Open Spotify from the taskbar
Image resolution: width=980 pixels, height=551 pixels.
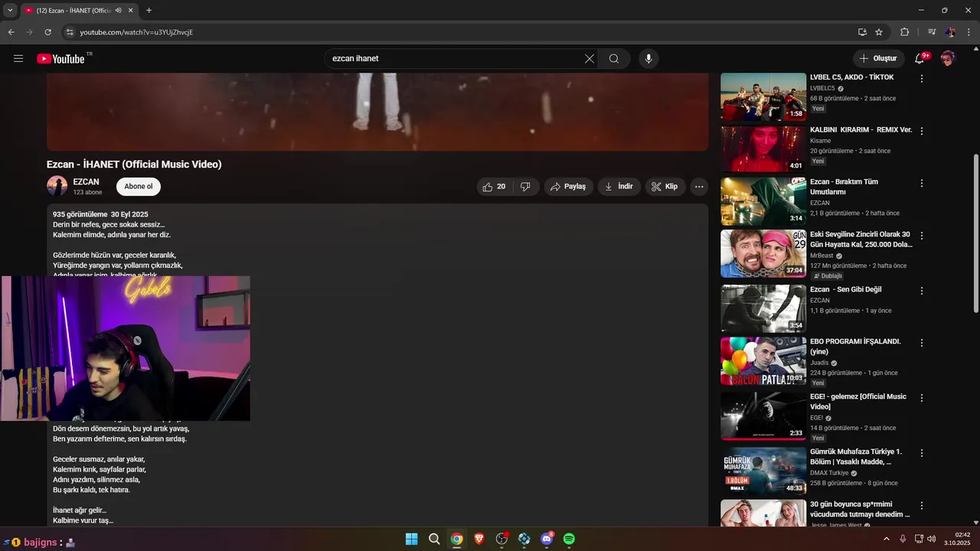[569, 539]
